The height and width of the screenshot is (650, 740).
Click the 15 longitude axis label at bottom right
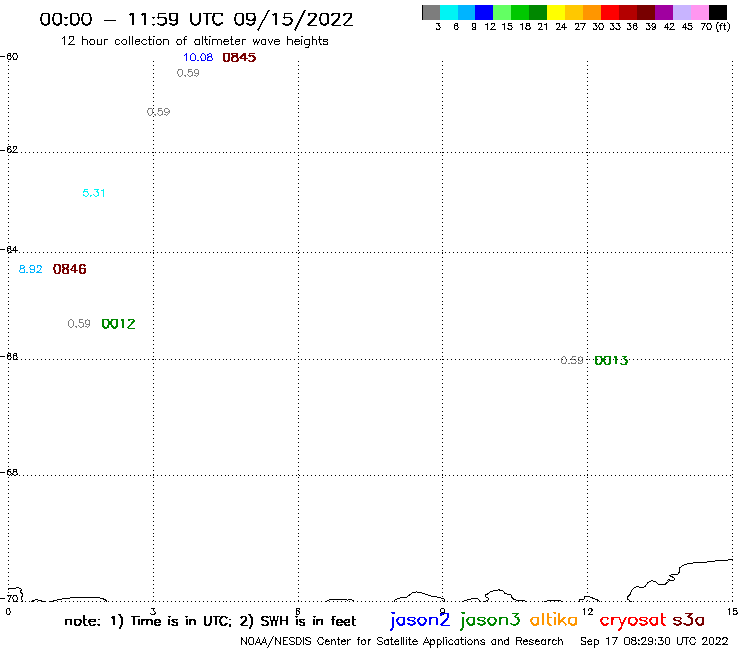(732, 612)
